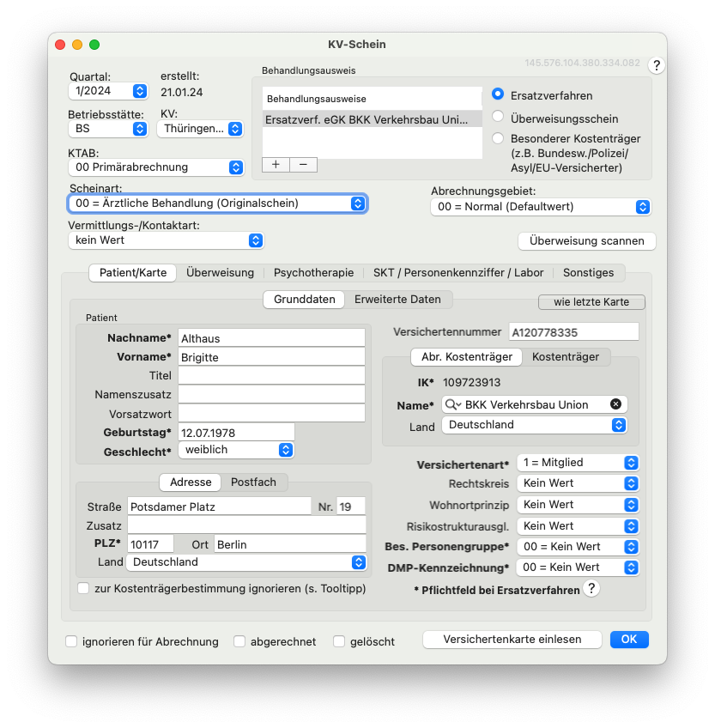Click the Versichertenkarte einlesen button
This screenshot has width=715, height=728.
pyautogui.click(x=512, y=640)
